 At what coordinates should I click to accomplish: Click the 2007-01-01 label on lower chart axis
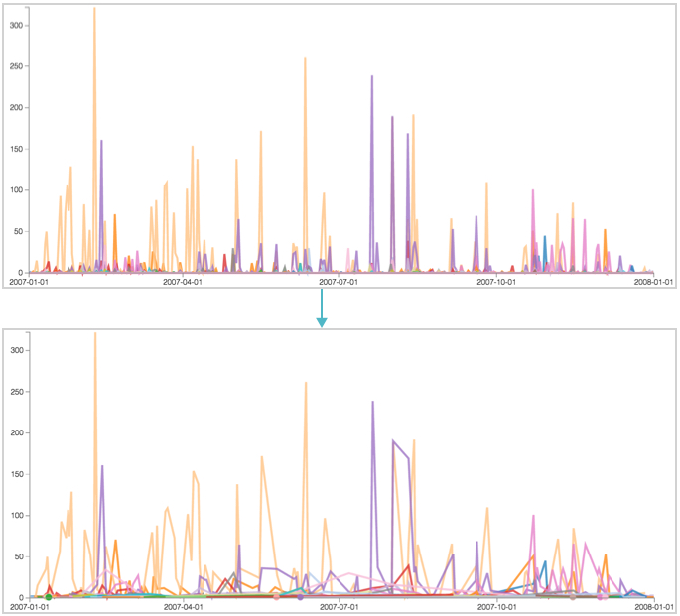(x=29, y=606)
